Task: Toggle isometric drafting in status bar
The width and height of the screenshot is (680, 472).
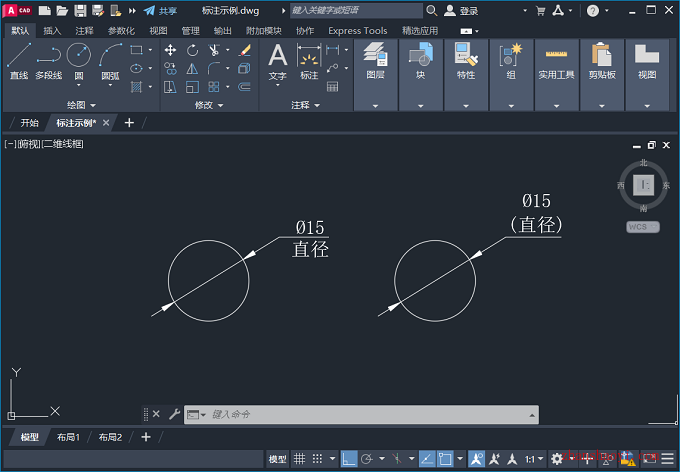Action: pyautogui.click(x=397, y=459)
